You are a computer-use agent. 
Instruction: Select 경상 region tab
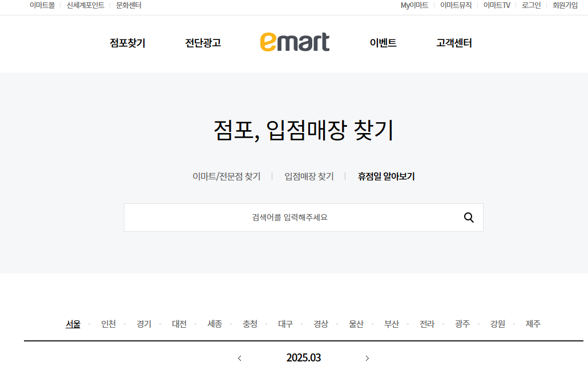[321, 324]
